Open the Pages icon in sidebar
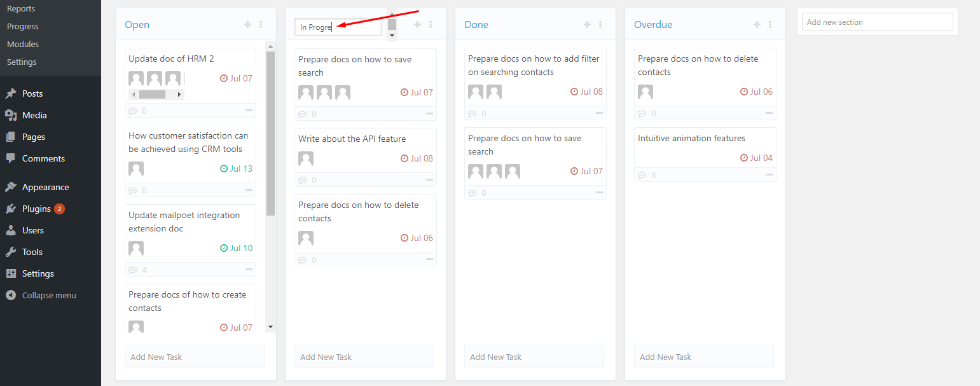 tap(11, 137)
